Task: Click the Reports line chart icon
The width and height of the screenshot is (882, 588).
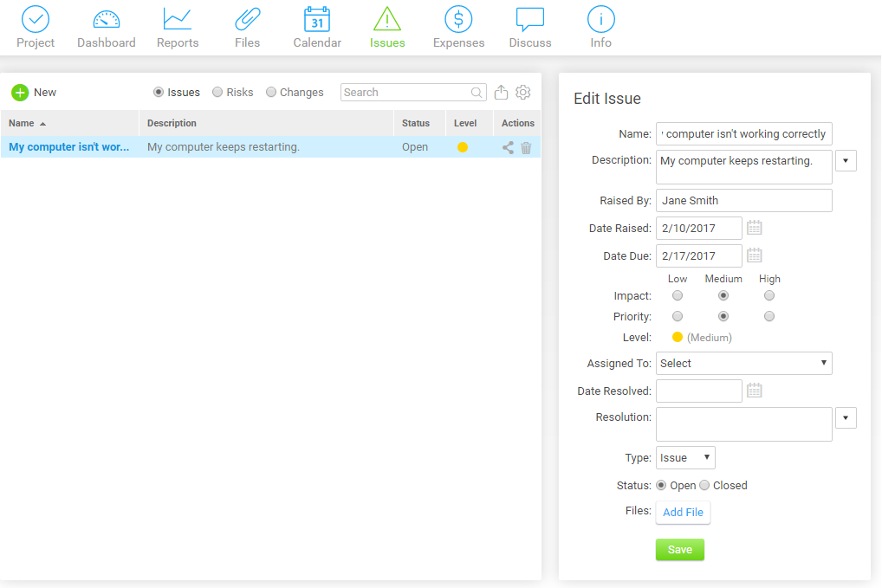Action: tap(178, 19)
